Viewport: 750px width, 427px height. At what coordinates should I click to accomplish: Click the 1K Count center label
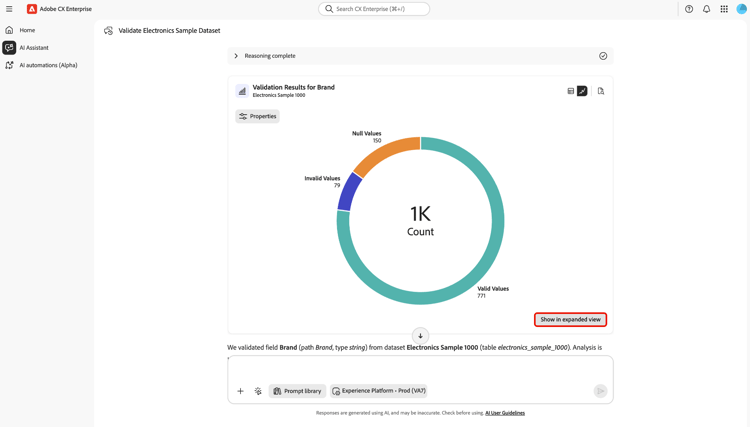(x=420, y=221)
